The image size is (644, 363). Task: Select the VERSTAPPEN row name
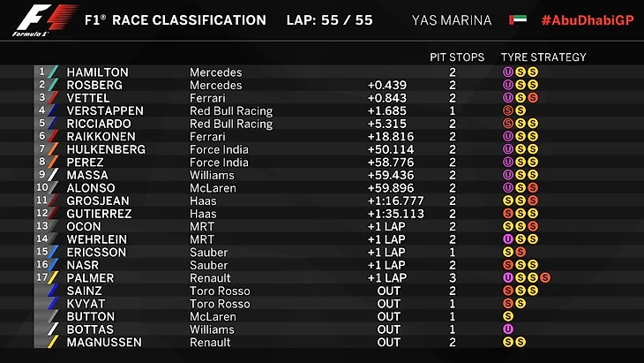tap(105, 111)
